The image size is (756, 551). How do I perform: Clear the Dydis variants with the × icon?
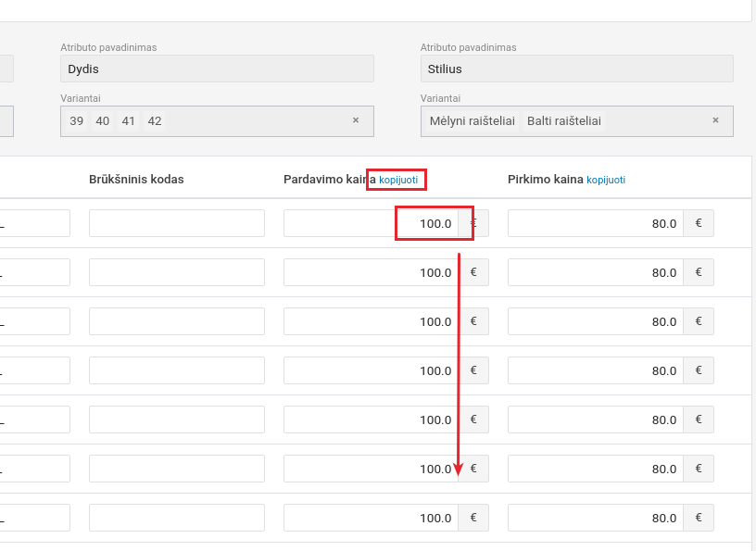pos(356,120)
